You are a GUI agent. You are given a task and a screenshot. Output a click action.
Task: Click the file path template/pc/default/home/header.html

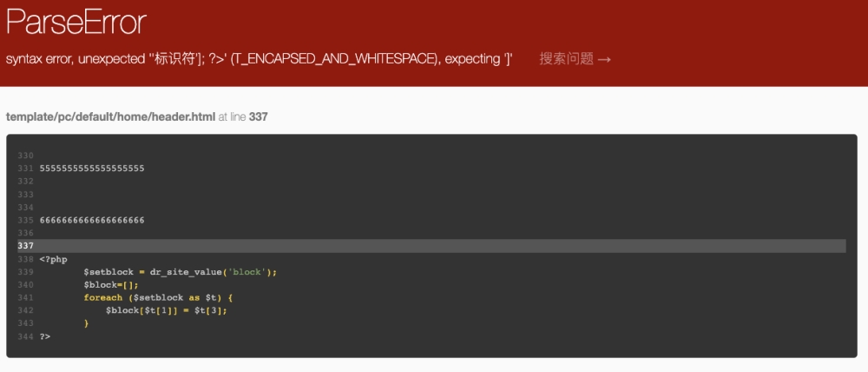pos(110,117)
